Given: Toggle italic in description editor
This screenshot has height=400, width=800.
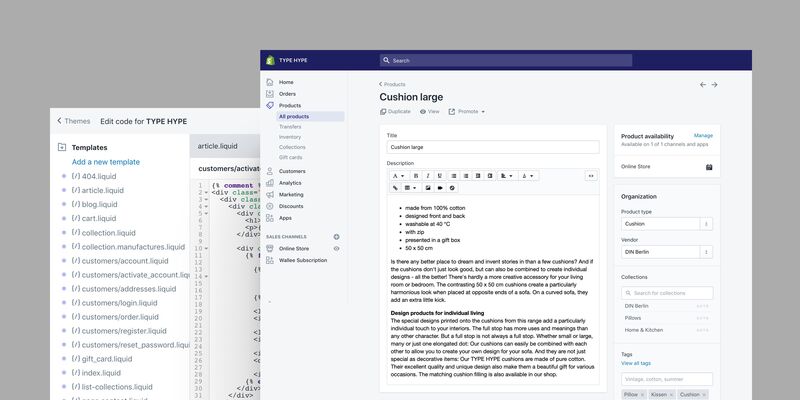Looking at the screenshot, I should (x=428, y=176).
